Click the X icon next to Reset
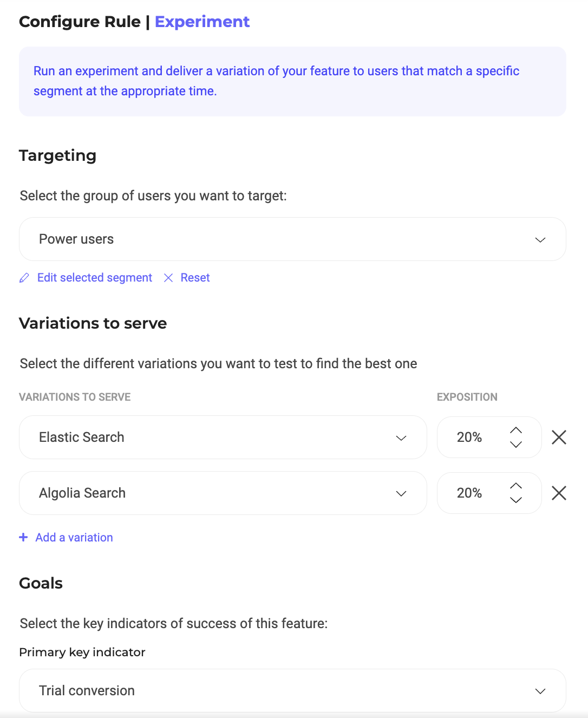588x718 pixels. point(168,278)
